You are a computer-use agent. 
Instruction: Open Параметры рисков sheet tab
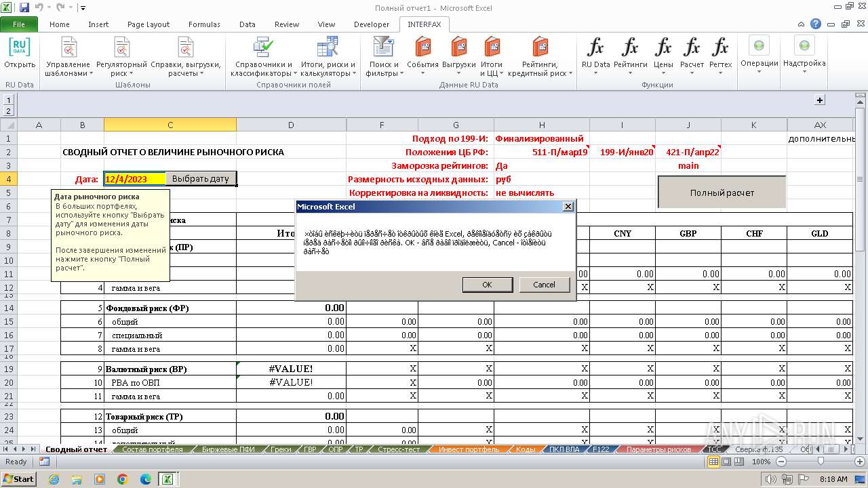point(658,449)
